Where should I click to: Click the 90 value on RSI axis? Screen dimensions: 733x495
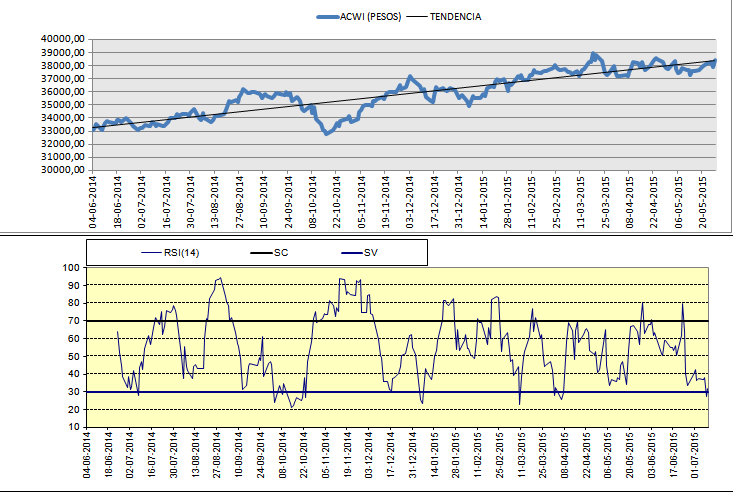click(74, 286)
